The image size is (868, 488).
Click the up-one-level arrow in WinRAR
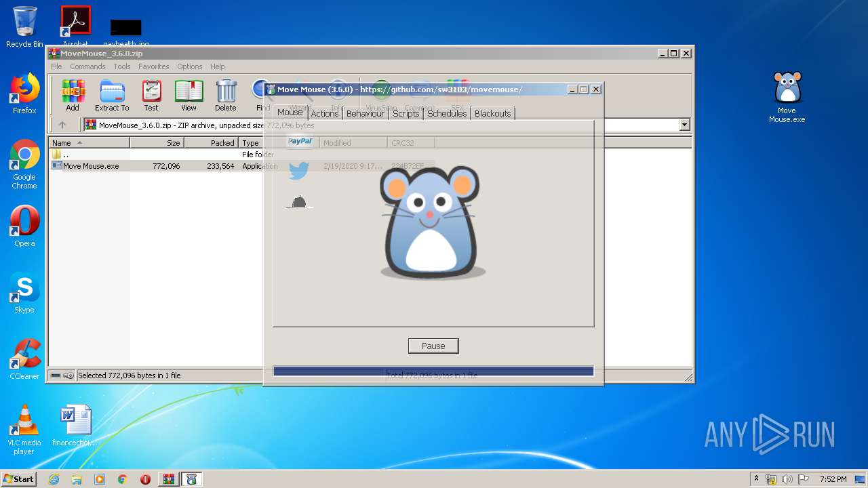pos(62,125)
